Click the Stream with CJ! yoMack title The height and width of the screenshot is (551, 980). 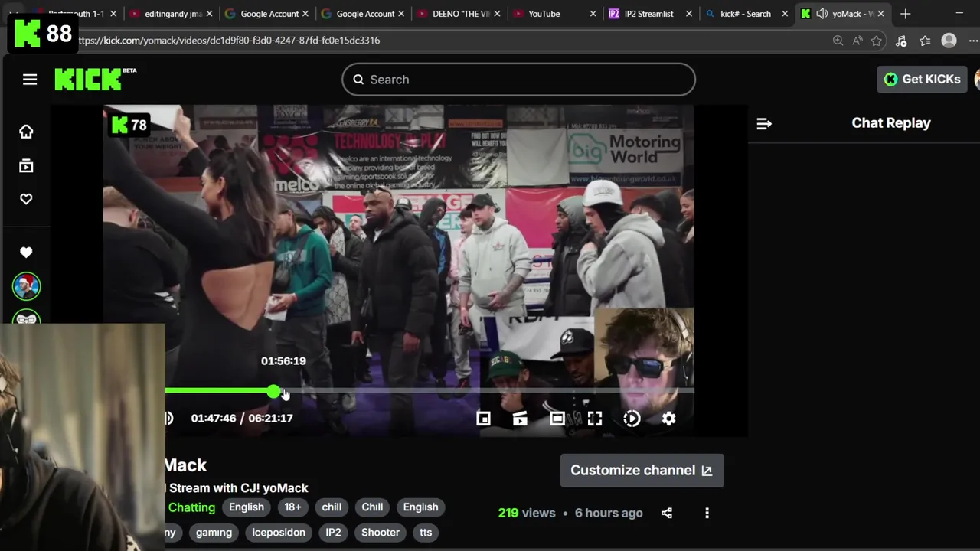[x=238, y=488]
